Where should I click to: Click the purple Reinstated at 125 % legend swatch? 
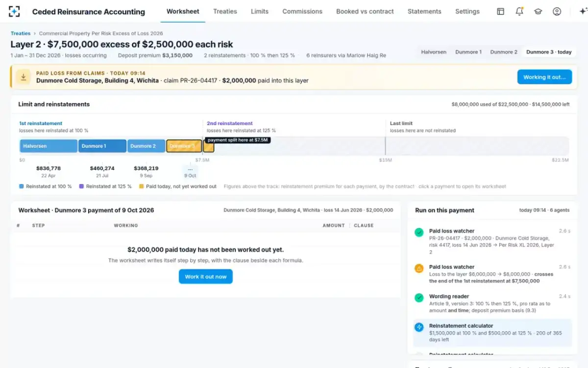[81, 186]
